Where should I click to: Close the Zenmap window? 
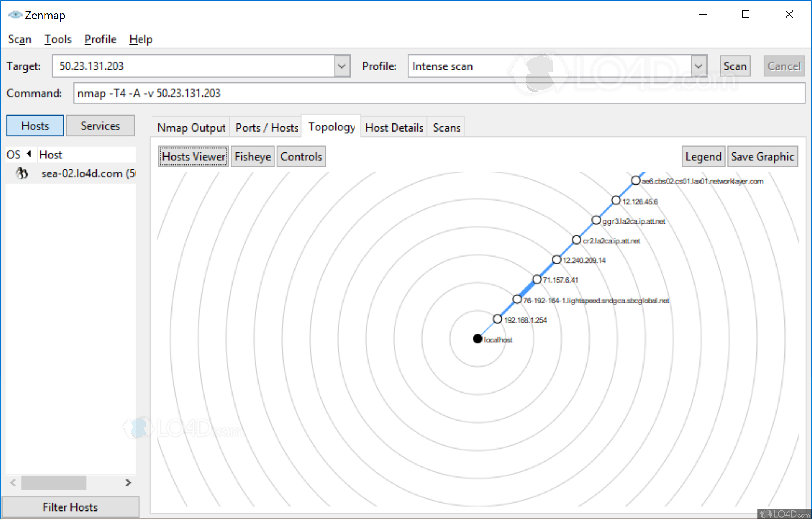click(789, 15)
